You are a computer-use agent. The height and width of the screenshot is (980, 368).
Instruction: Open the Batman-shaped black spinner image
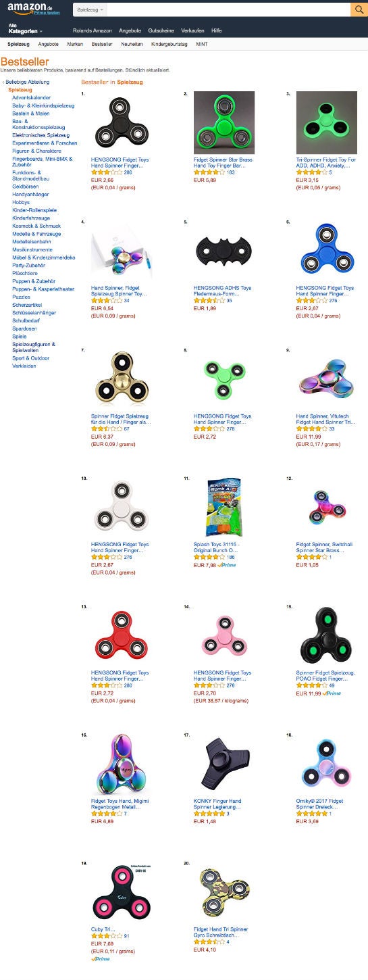coord(224,251)
